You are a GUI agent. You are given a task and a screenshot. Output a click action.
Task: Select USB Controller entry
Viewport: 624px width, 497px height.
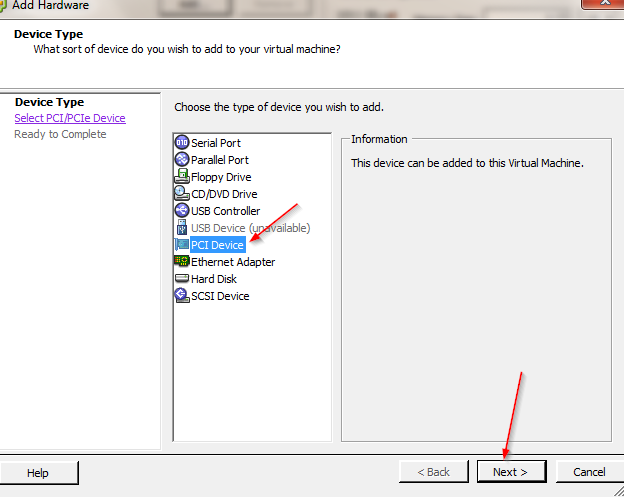click(x=225, y=211)
